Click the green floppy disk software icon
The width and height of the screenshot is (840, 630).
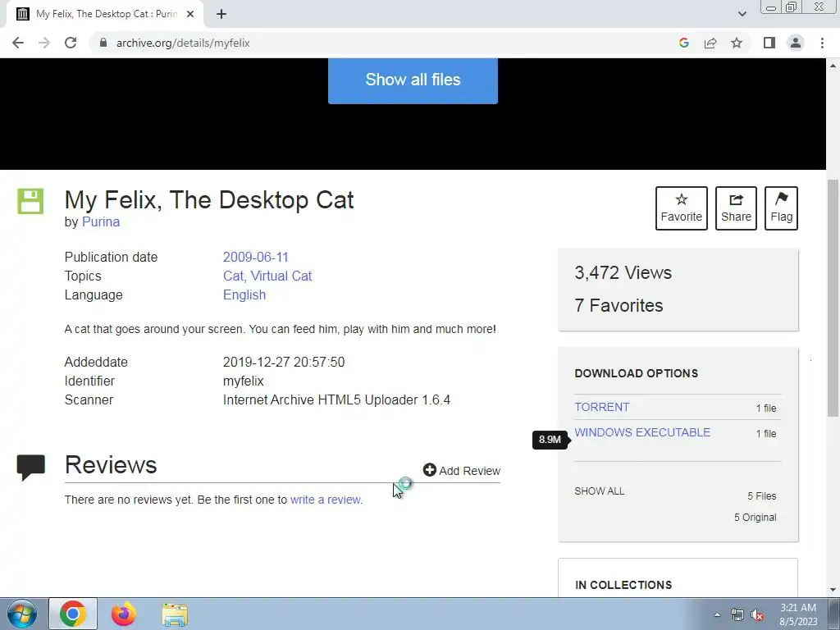30,201
